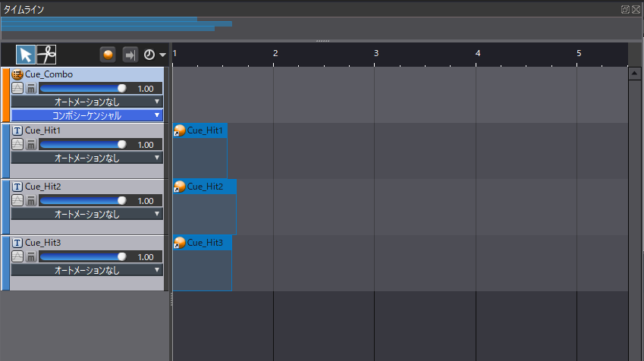Click the Cue_Hit2 volume value 1.00
The image size is (644, 361).
[x=146, y=201]
